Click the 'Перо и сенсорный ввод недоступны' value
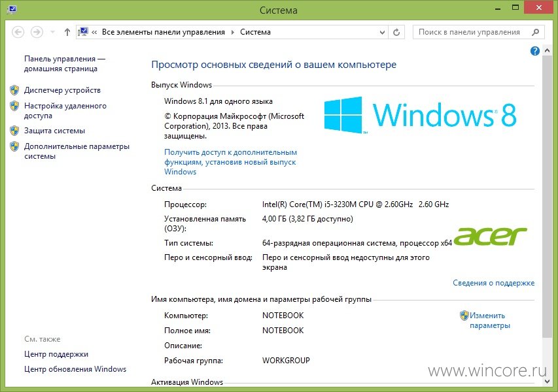558x392 pixels. 346,262
